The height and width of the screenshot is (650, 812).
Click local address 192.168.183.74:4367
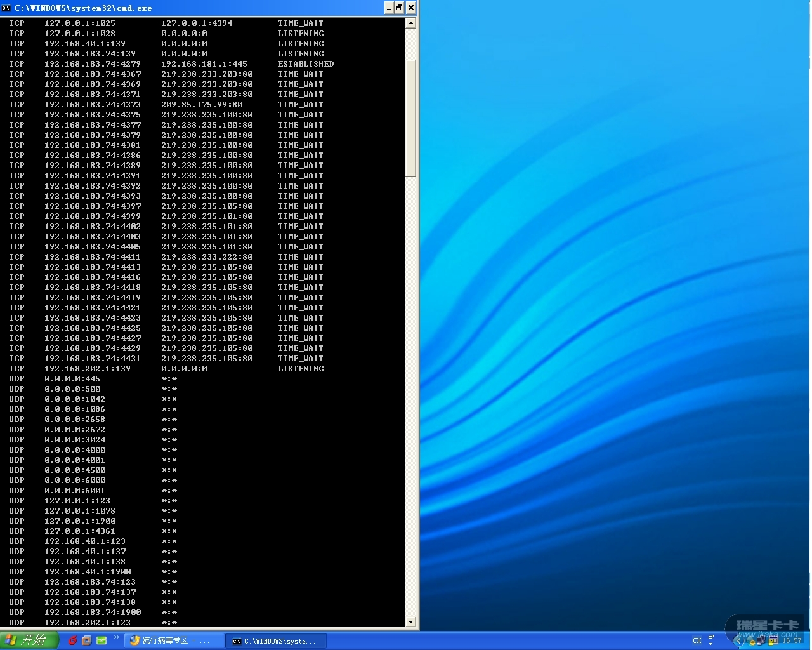[93, 74]
